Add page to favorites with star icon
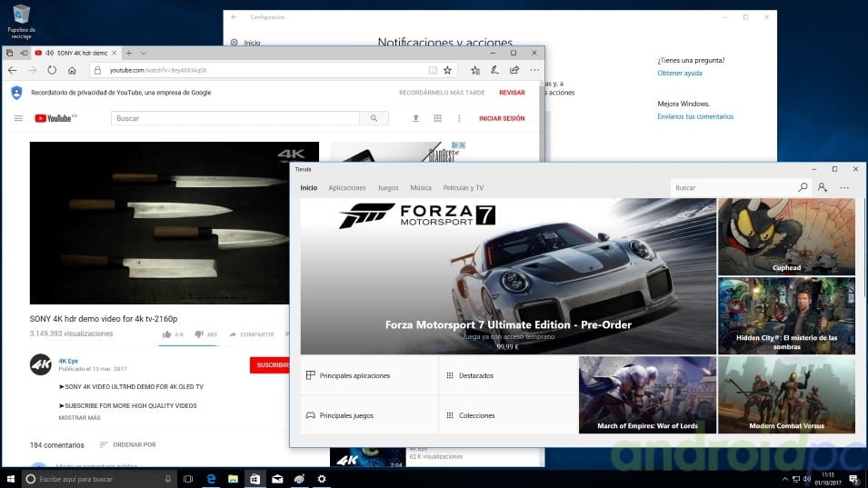The height and width of the screenshot is (488, 868). pyautogui.click(x=447, y=70)
